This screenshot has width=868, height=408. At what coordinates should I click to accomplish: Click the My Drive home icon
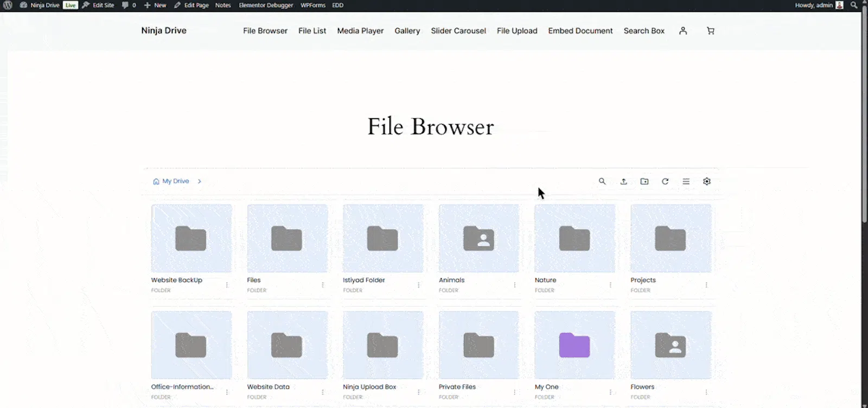156,181
